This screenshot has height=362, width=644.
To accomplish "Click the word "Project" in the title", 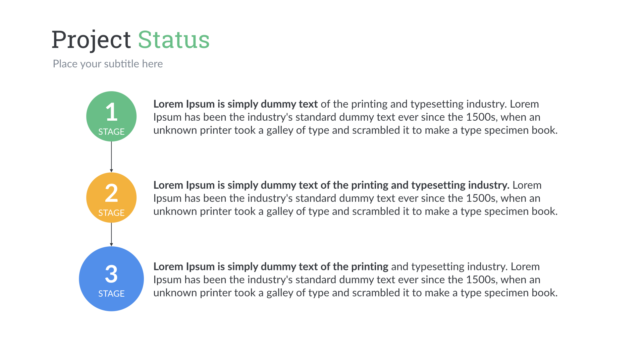I will tap(91, 40).
